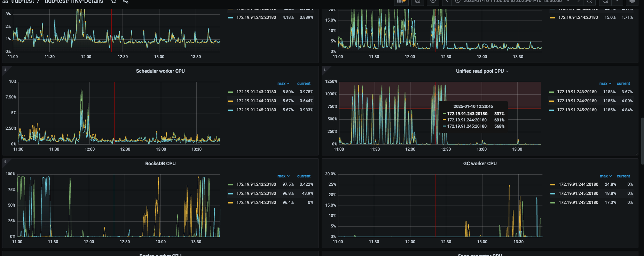Click yellow color swatch in GC worker CPU legend
The height and width of the screenshot is (256, 644).
(552, 184)
